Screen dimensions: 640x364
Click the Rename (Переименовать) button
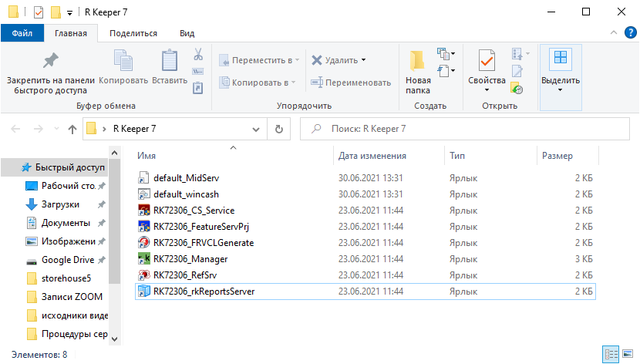352,83
